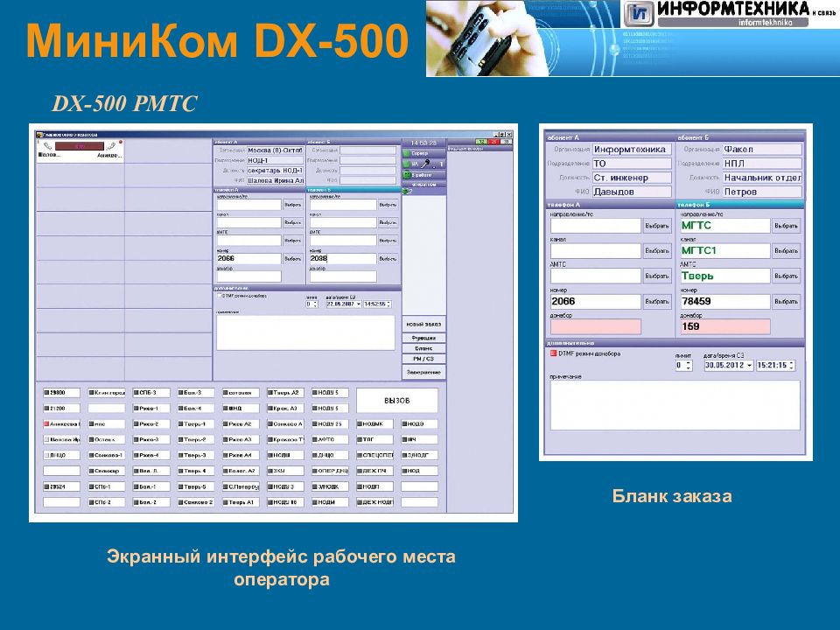Click the right handset icon beside the red dot

(x=111, y=146)
